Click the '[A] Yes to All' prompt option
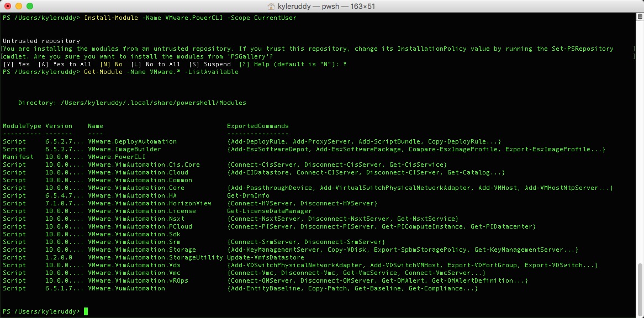The width and height of the screenshot is (644, 318). pos(65,64)
